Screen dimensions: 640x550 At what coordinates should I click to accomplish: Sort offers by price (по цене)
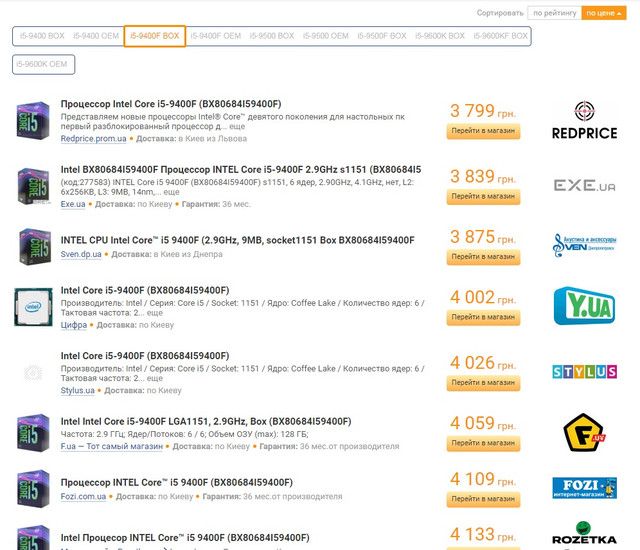click(x=604, y=13)
